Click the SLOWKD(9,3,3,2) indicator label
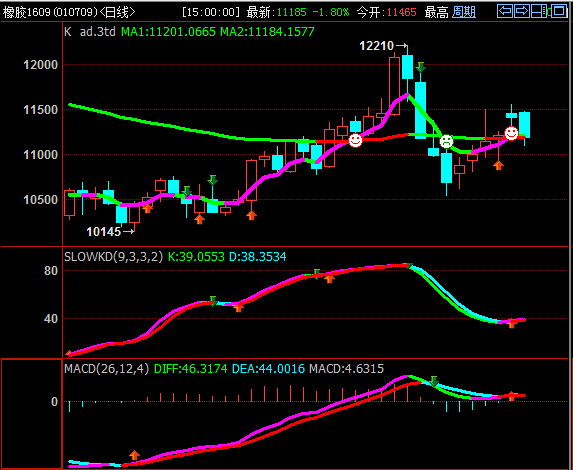This screenshot has width=573, height=470. (x=113, y=257)
